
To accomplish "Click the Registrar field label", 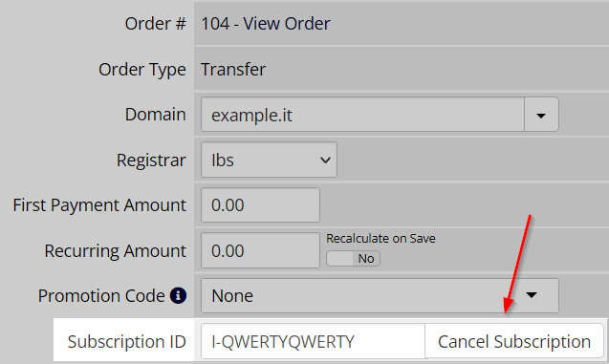I will pyautogui.click(x=151, y=161).
